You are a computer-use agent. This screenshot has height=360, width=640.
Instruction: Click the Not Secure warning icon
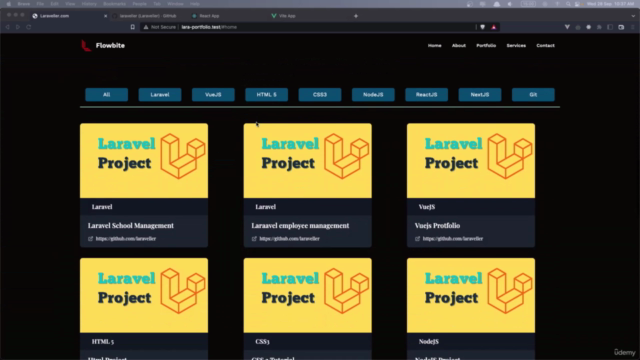[146, 27]
